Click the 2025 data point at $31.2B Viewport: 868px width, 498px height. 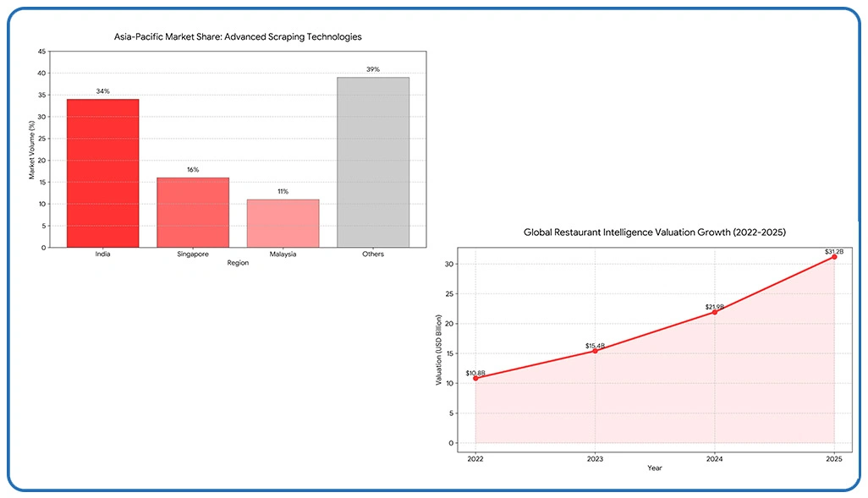(x=834, y=256)
